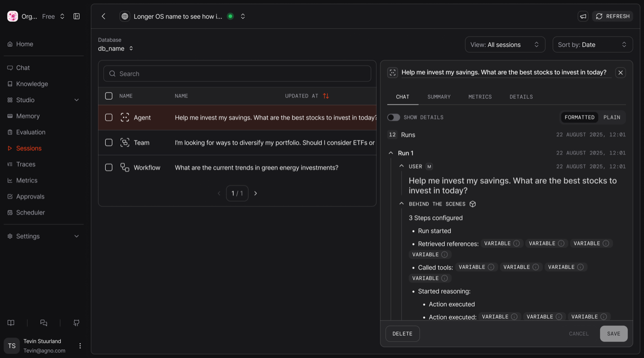
Task: Click the Delete button
Action: [x=403, y=334]
